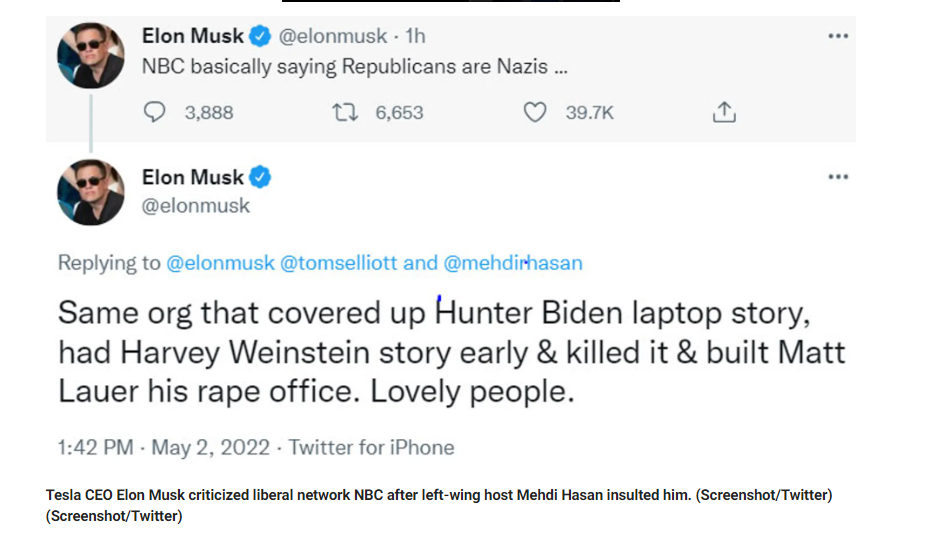Open the profile avatar on the top tweet

pos(91,55)
